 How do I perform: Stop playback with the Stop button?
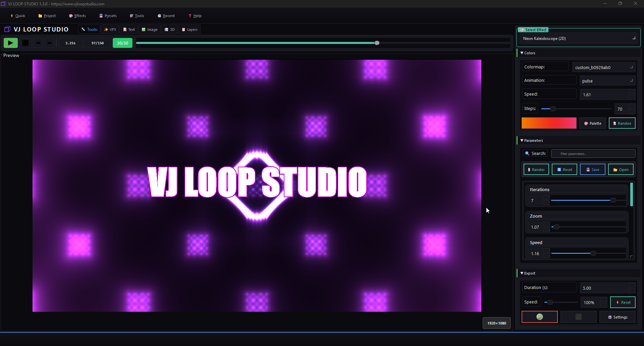click(x=25, y=43)
